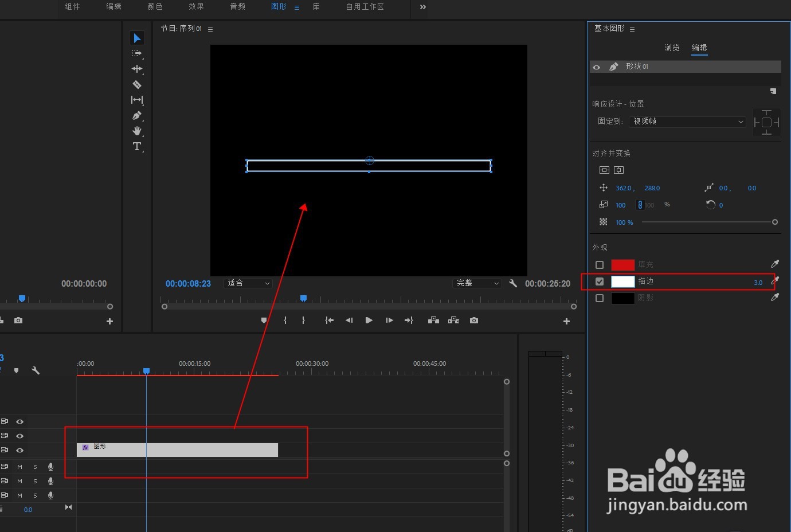Click stroke width value 3.0
The height and width of the screenshot is (532, 791).
pos(758,283)
